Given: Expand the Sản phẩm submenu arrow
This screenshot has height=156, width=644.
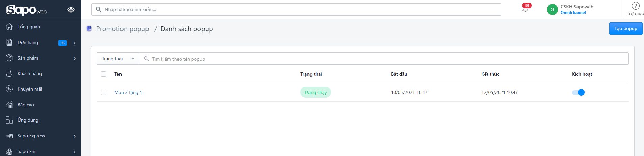Looking at the screenshot, I should click(x=75, y=58).
